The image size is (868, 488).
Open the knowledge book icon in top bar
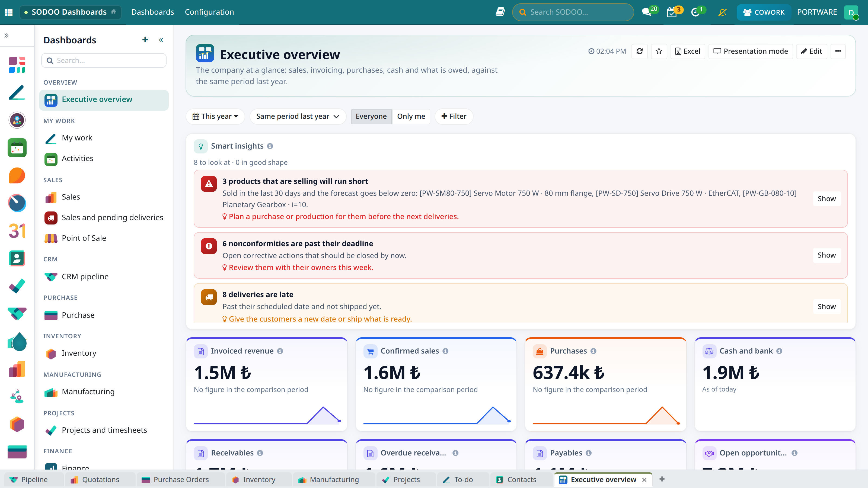tap(500, 12)
